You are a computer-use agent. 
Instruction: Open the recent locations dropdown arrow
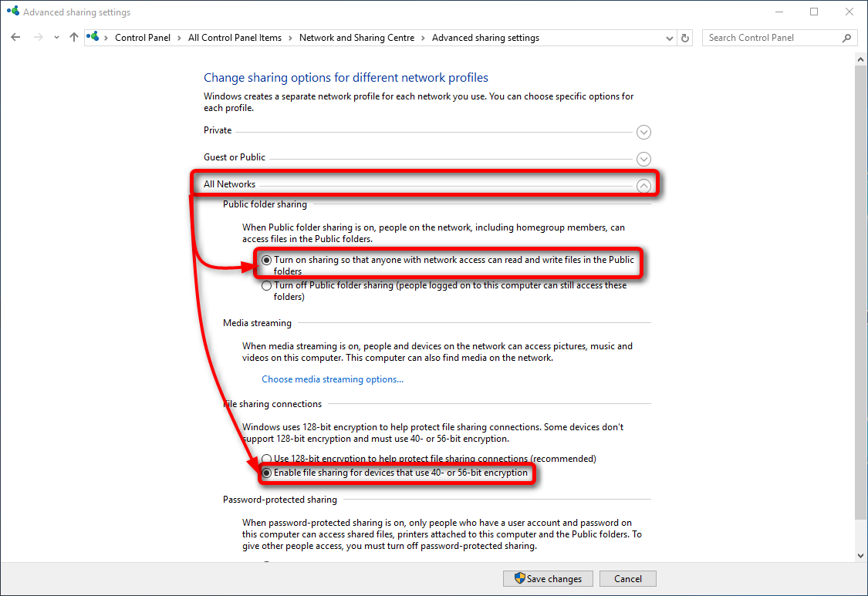click(56, 38)
